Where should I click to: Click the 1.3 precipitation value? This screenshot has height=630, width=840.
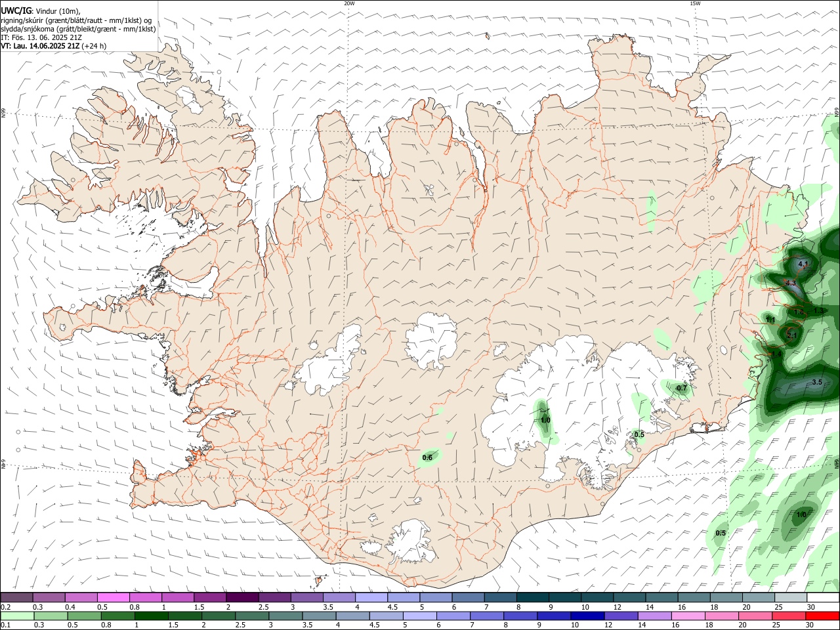click(818, 311)
